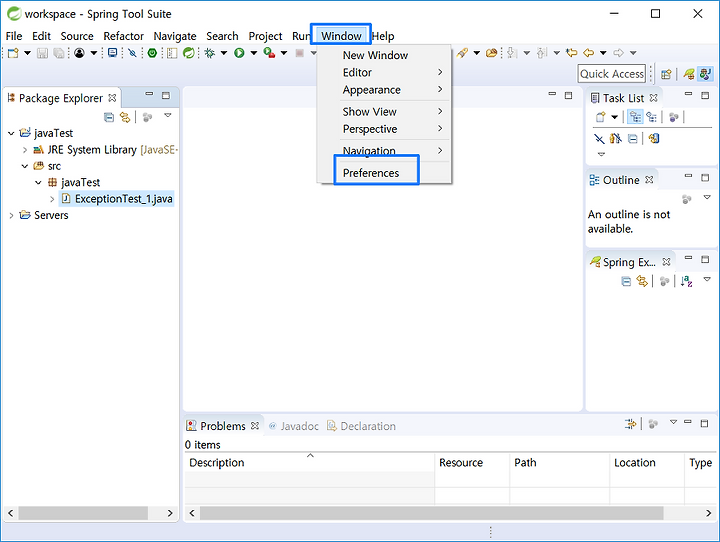Open the External Tools dropdown arrow
The image size is (720, 542).
click(284, 53)
